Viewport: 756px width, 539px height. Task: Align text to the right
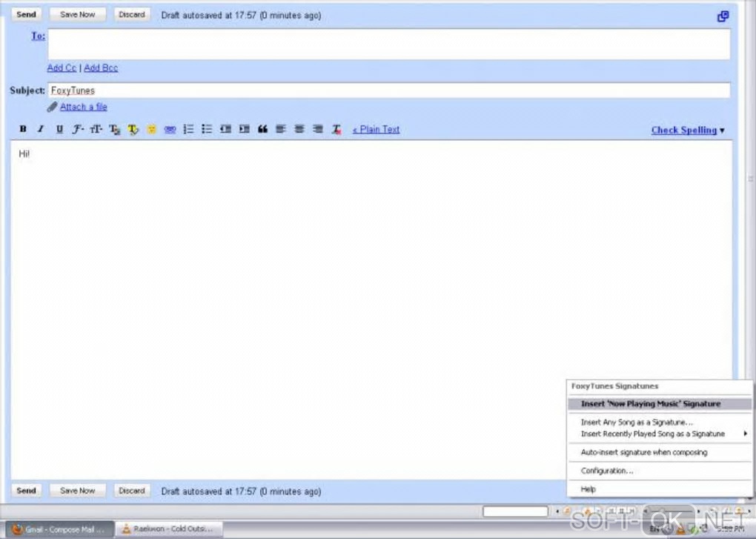point(318,129)
